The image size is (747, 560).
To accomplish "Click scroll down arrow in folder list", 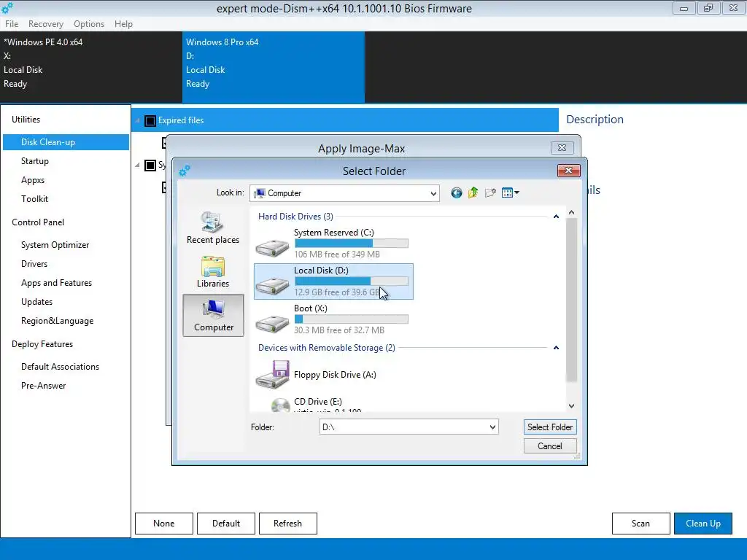I will (x=571, y=406).
